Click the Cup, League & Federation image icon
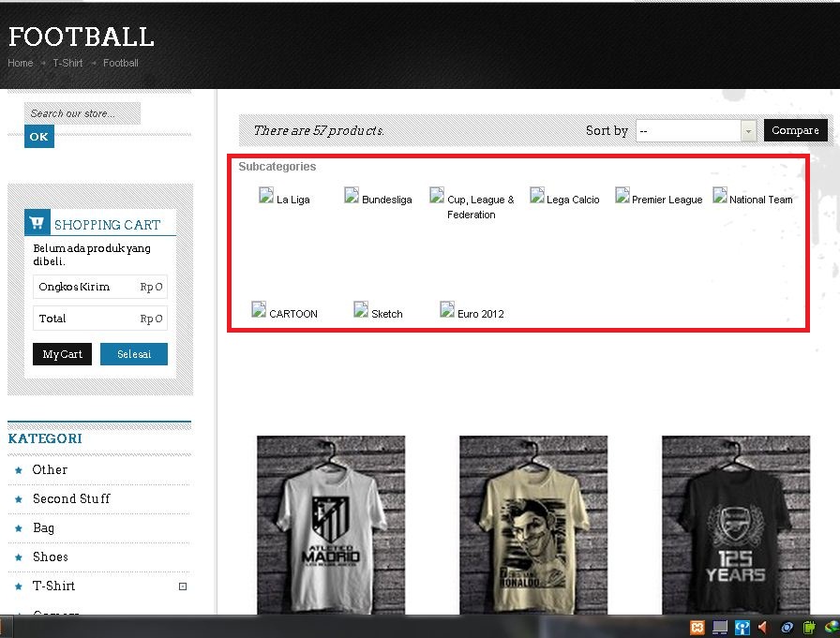Image resolution: width=840 pixels, height=638 pixels. click(437, 196)
